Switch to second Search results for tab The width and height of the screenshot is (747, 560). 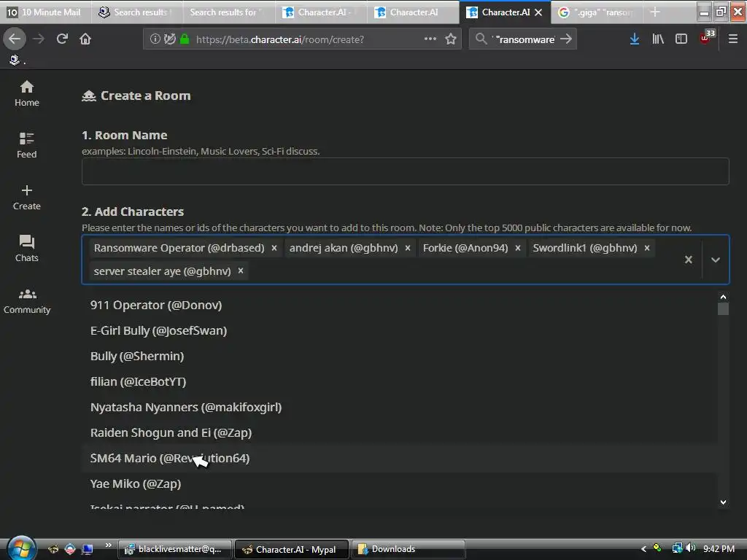click(228, 12)
